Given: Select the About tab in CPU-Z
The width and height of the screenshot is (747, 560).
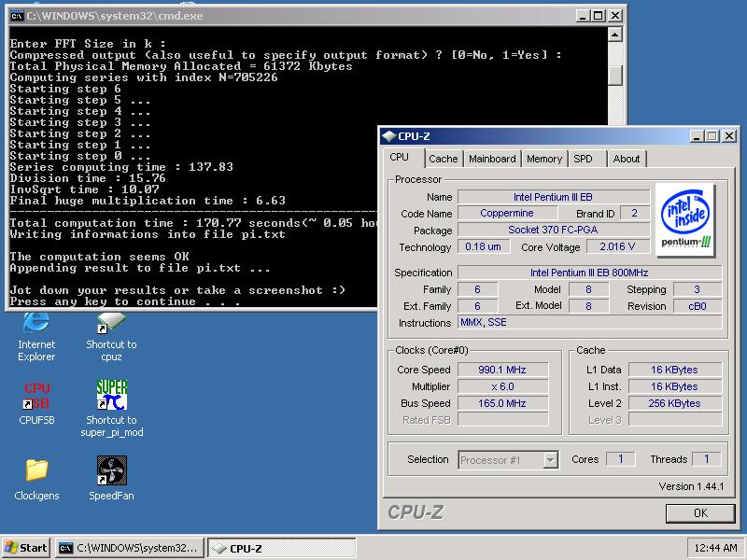Looking at the screenshot, I should [626, 159].
